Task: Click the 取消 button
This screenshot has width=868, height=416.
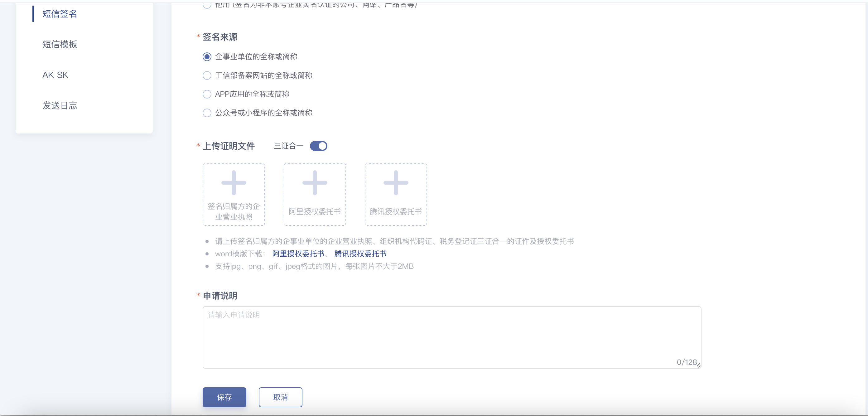Action: pyautogui.click(x=280, y=397)
